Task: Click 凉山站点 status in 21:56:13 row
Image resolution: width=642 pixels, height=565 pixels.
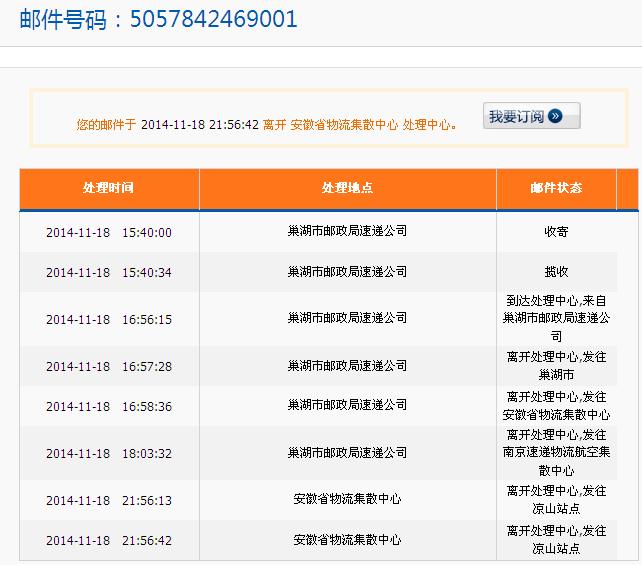Action: pos(556,499)
